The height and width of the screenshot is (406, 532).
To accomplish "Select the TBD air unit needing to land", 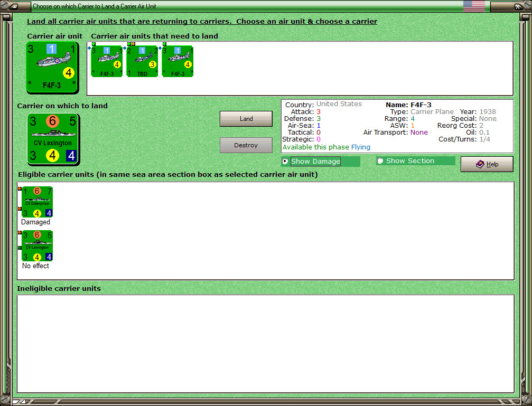I will pos(142,61).
